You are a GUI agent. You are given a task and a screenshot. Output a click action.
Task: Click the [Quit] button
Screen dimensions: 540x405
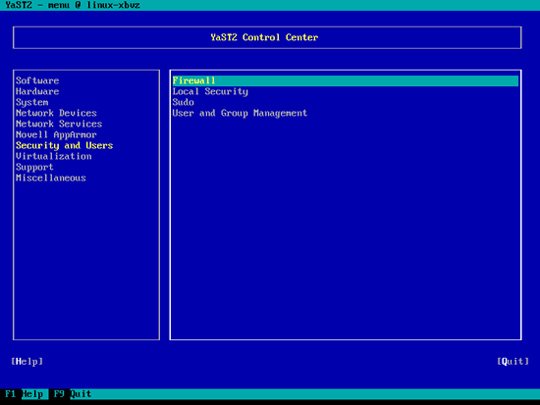pos(513,361)
